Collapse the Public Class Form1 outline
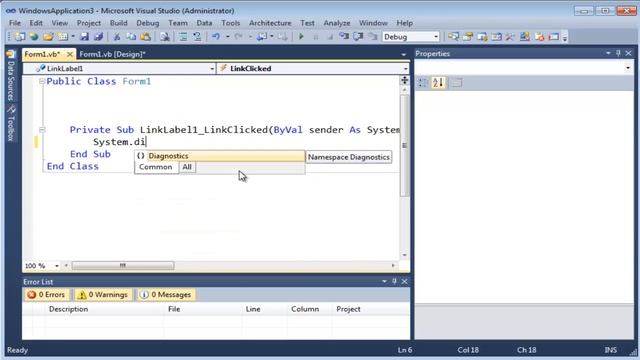Image resolution: width=640 pixels, height=360 pixels. tap(42, 82)
